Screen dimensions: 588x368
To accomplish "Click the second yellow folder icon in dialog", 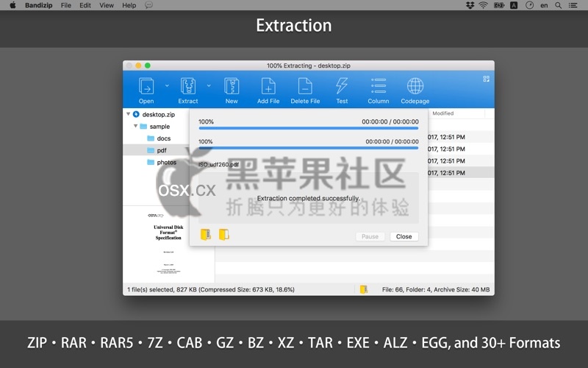I will tap(224, 234).
